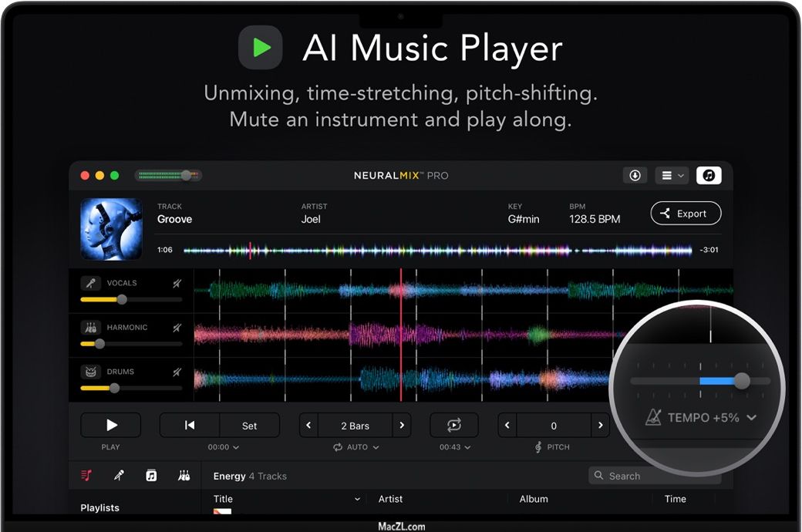Click the vocals microphone icon

pyautogui.click(x=91, y=283)
